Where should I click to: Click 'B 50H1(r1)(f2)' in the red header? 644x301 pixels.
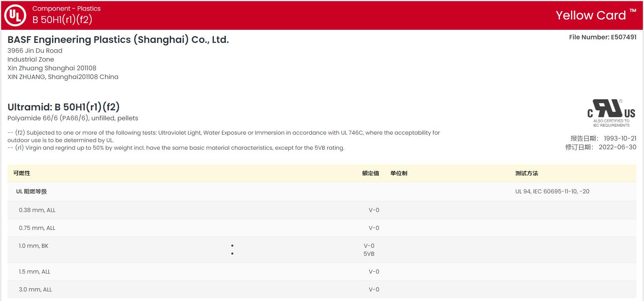point(62,19)
